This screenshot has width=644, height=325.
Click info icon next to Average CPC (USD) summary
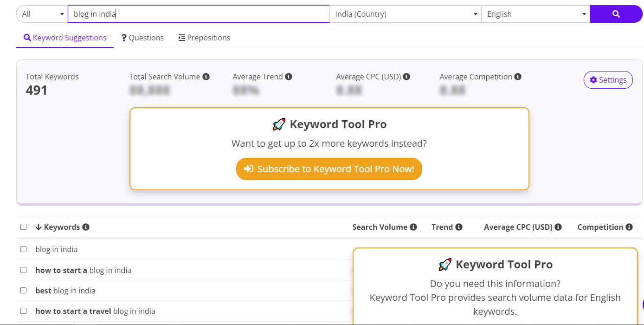[406, 77]
